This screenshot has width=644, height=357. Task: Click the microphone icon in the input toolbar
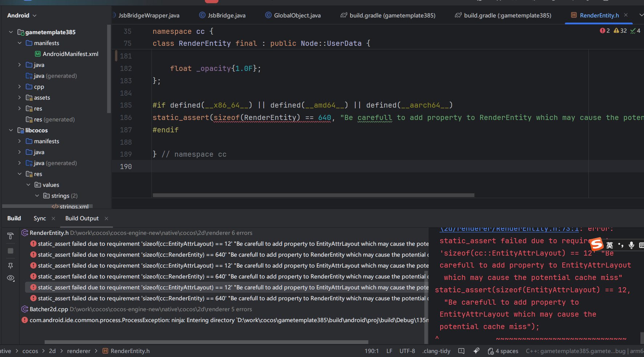pos(631,245)
